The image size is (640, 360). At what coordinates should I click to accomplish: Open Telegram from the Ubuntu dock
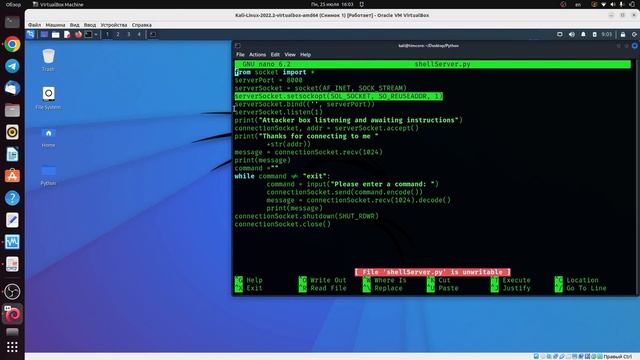[12, 66]
